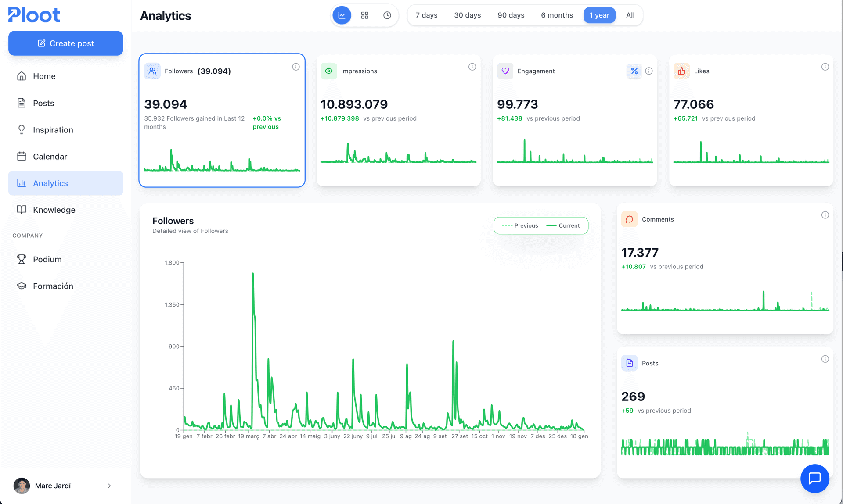The height and width of the screenshot is (504, 843).
Task: Open the clock history view icon
Action: (x=387, y=15)
